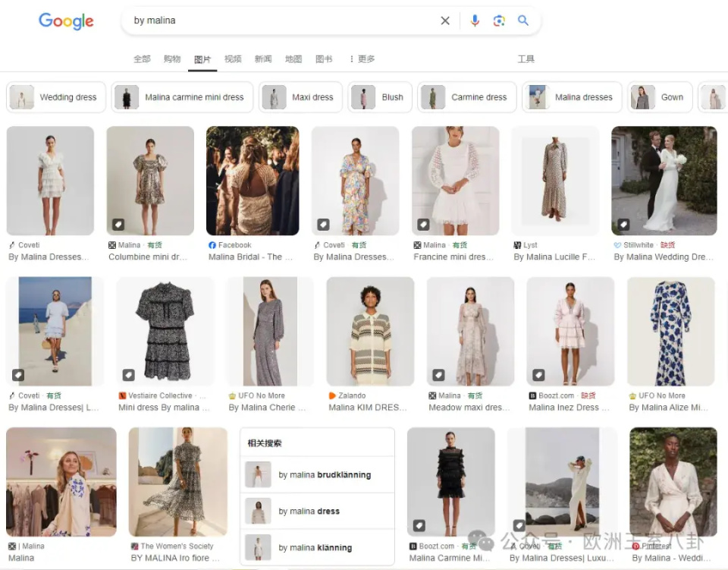Click Stillwhite heart favicon
This screenshot has height=570, width=728.
tap(617, 245)
